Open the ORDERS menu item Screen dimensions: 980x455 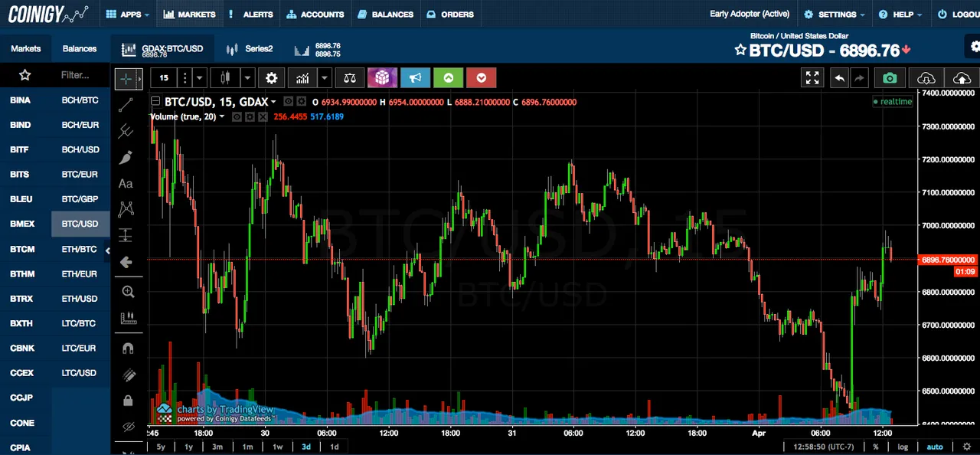pyautogui.click(x=450, y=14)
